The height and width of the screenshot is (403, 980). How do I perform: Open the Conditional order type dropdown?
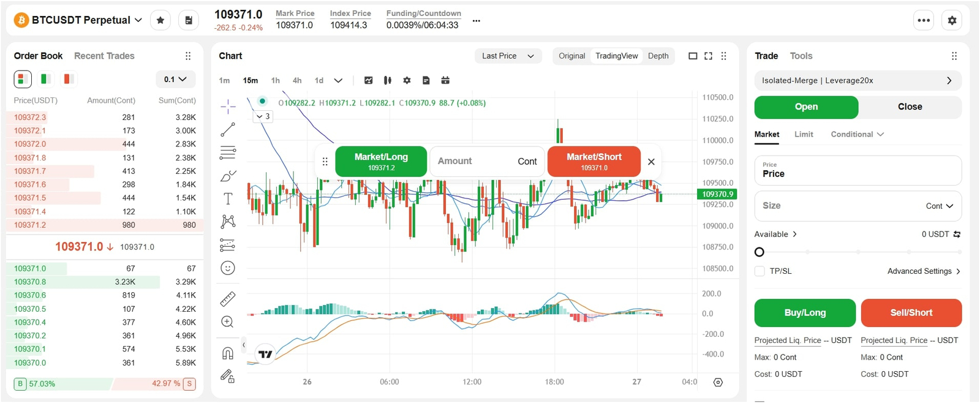857,134
